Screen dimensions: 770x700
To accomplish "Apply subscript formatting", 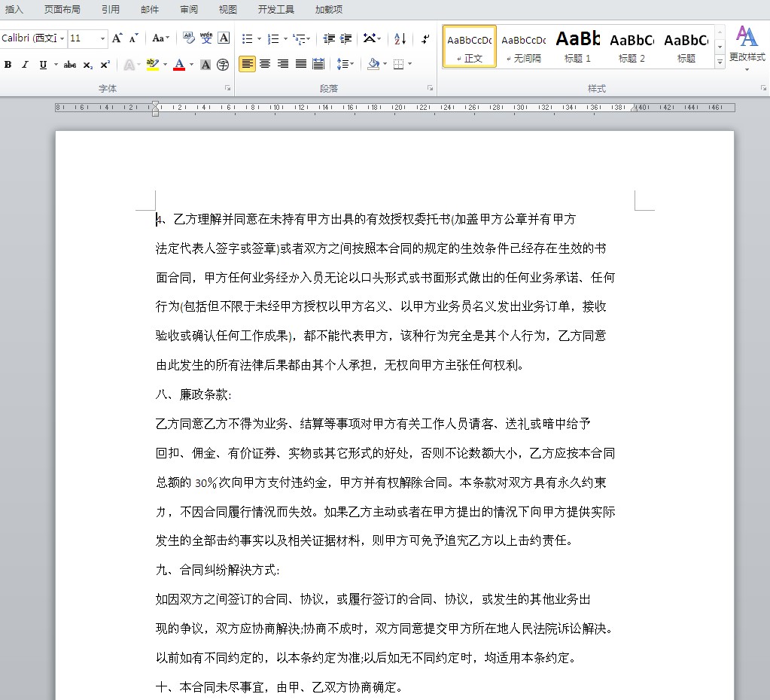I will coord(87,64).
